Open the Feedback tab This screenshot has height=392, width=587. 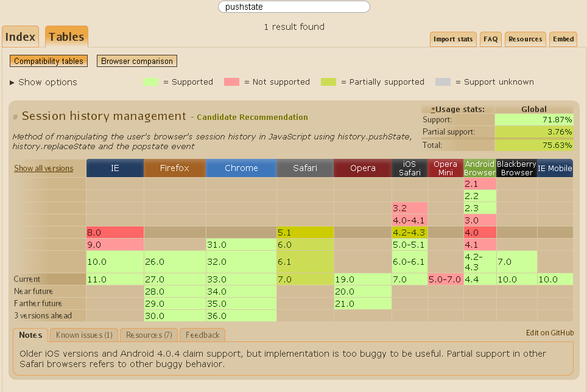pyautogui.click(x=203, y=335)
